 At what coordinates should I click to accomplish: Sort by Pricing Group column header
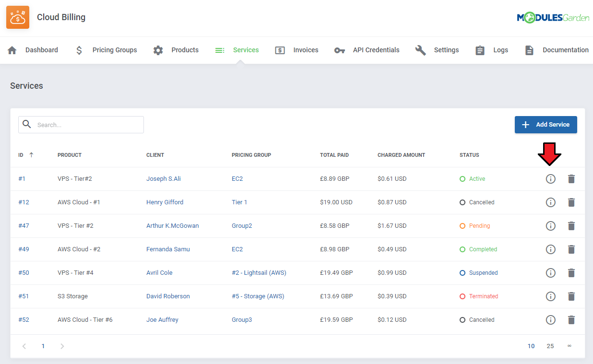251,155
